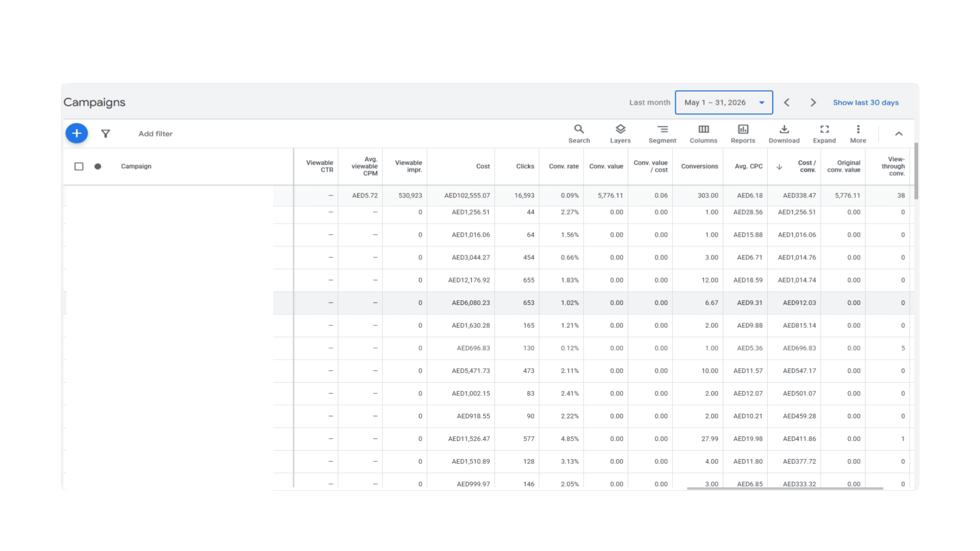980x551 pixels.
Task: Click the vertical scrollbar of the table
Action: point(916,171)
